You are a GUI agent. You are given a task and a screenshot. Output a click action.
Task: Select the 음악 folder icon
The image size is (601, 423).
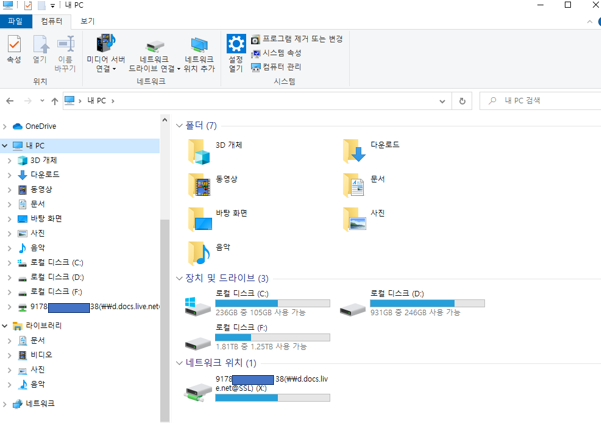(199, 253)
